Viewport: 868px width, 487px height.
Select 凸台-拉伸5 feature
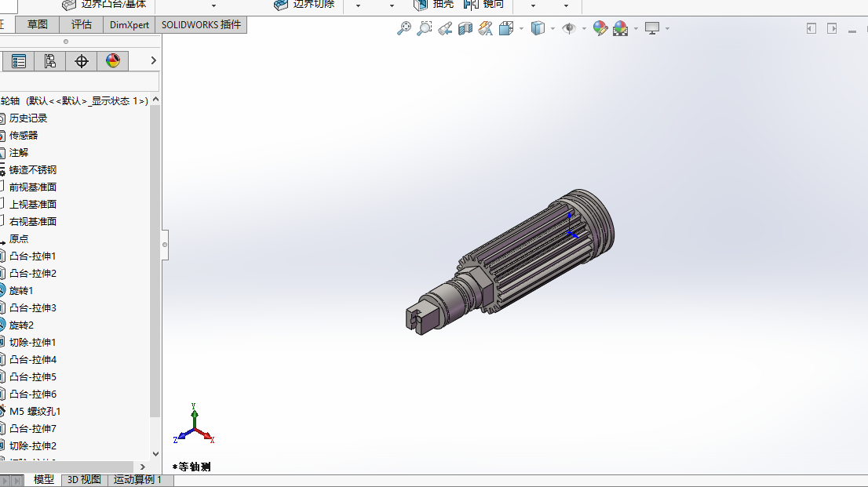click(33, 377)
